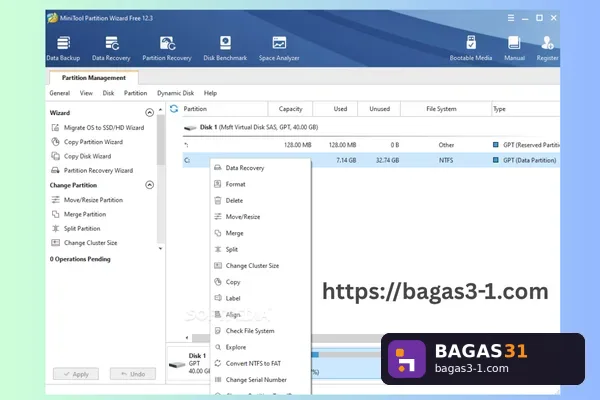600x400 pixels.
Task: Sort by the Partition column header
Action: (x=224, y=109)
